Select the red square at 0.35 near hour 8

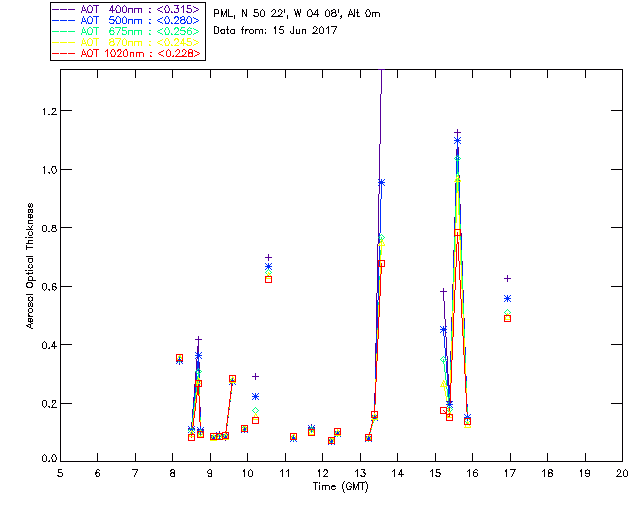coord(179,358)
